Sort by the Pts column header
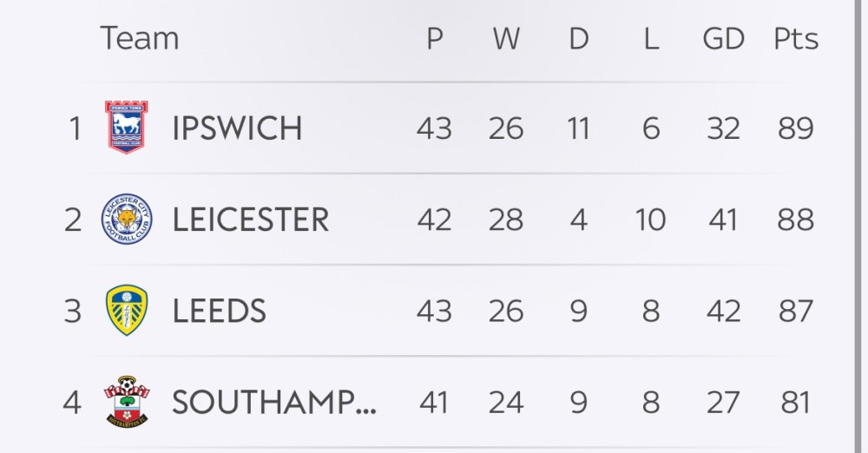 (796, 39)
